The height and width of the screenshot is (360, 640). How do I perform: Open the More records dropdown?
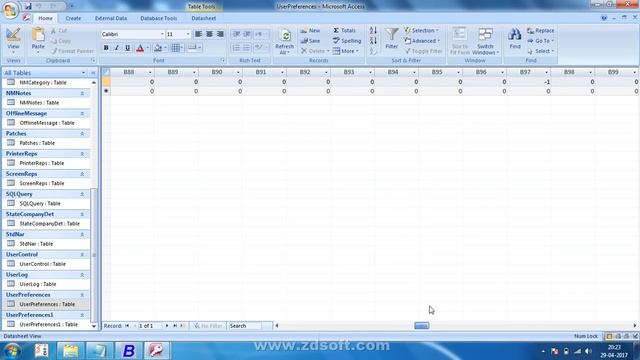(x=346, y=51)
